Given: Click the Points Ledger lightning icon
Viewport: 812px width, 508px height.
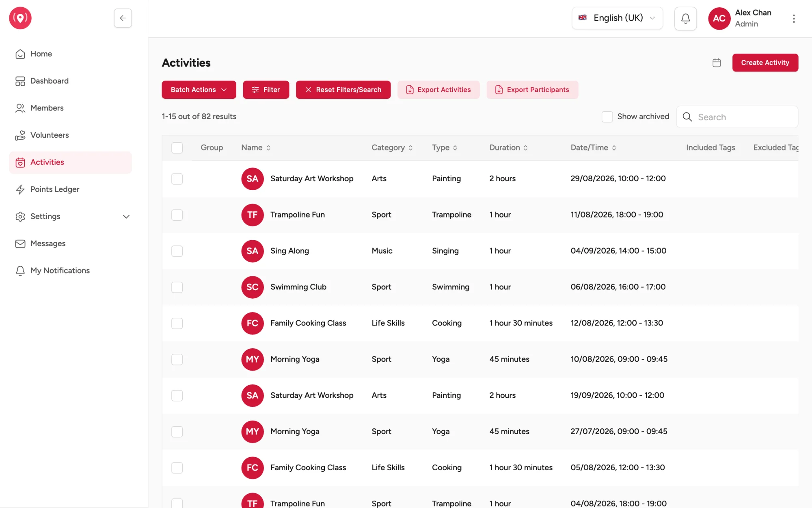Looking at the screenshot, I should [x=20, y=189].
